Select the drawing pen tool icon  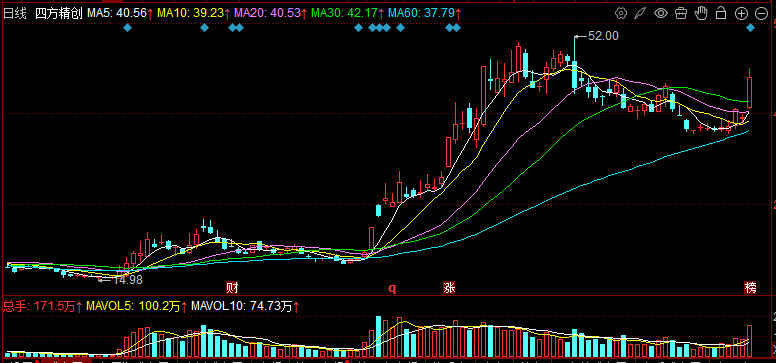coord(641,13)
